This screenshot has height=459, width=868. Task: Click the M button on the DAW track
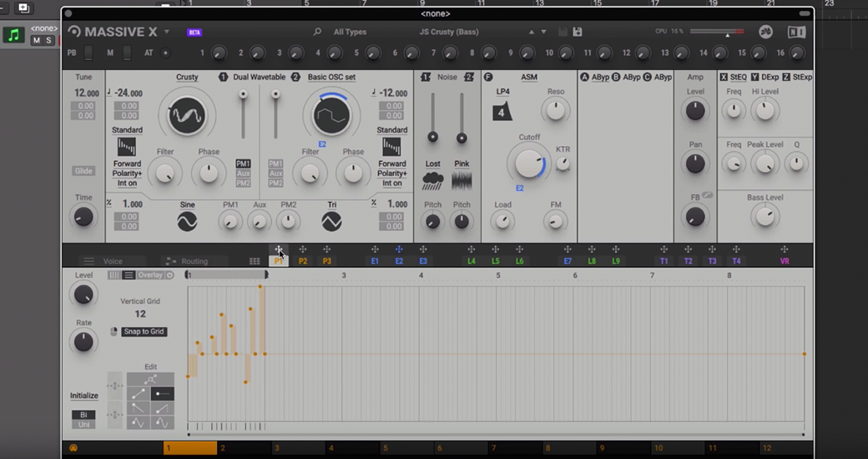click(37, 40)
